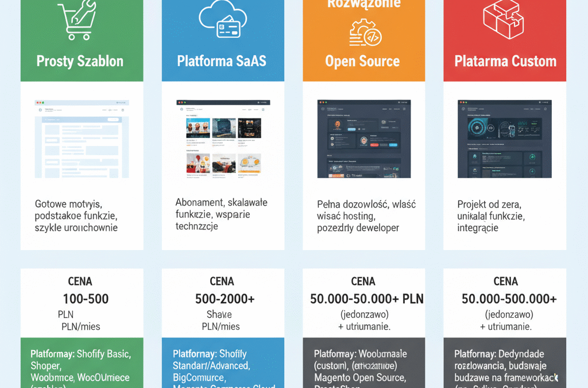Click the 50.000-500.000+ price value
The height and width of the screenshot is (388, 588).
tap(509, 299)
